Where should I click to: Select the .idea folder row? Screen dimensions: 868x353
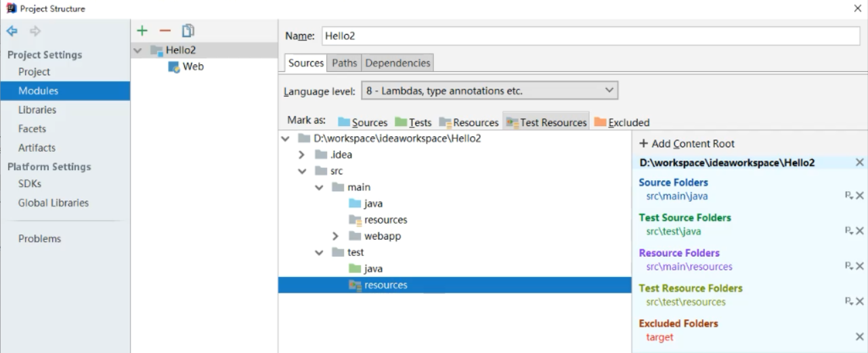[x=455, y=154]
